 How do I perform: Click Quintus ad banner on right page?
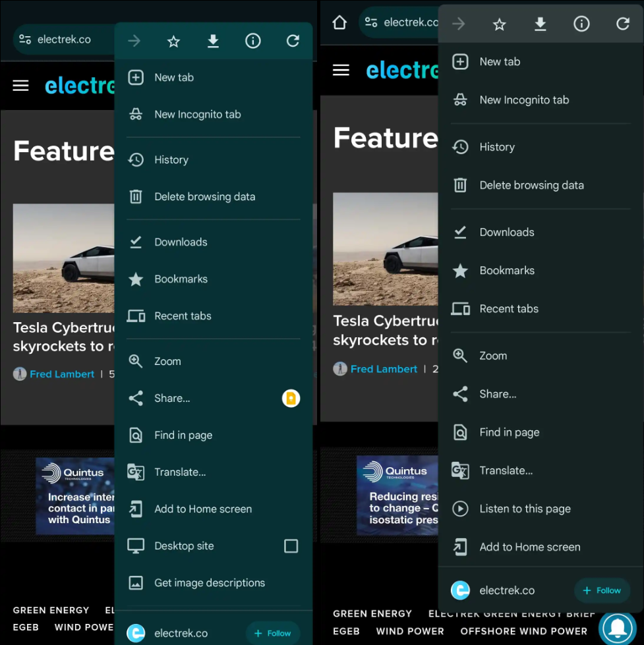tap(397, 495)
